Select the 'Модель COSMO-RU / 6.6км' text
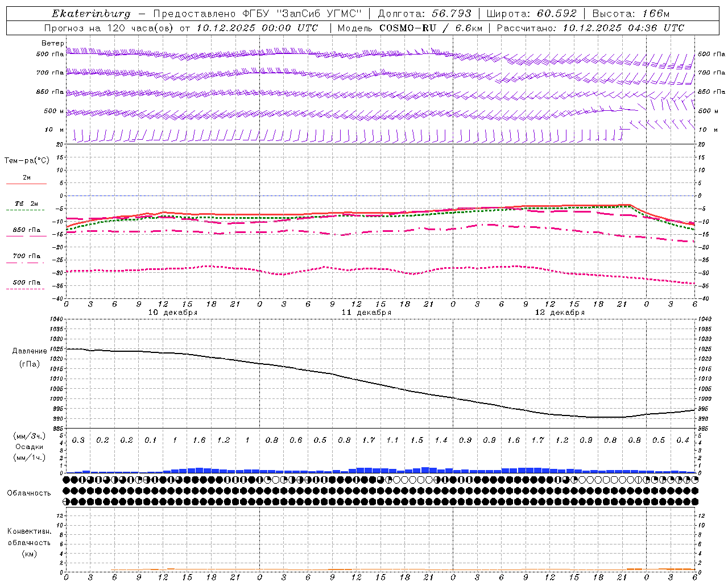728x582 pixels. 409,28
